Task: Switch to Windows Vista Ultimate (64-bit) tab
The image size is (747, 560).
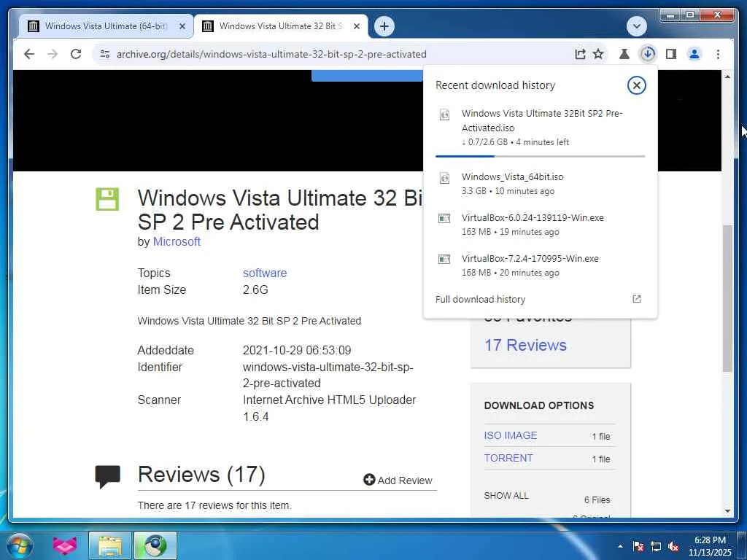Action: tap(106, 26)
